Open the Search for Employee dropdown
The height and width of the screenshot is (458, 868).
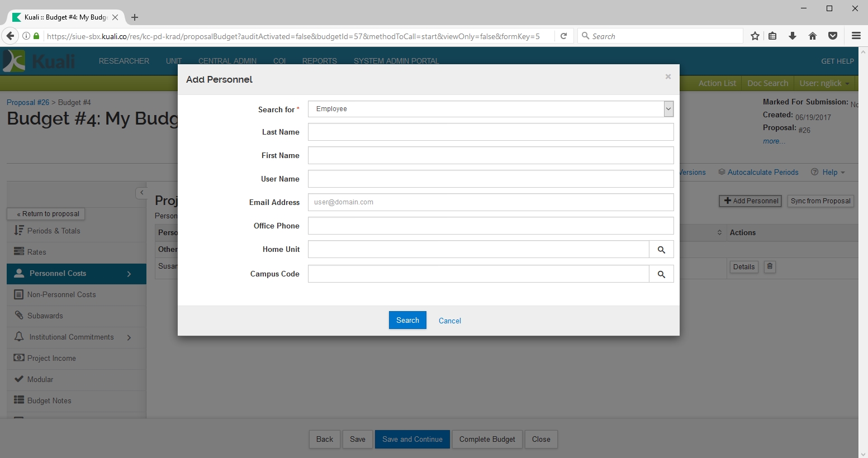point(490,109)
